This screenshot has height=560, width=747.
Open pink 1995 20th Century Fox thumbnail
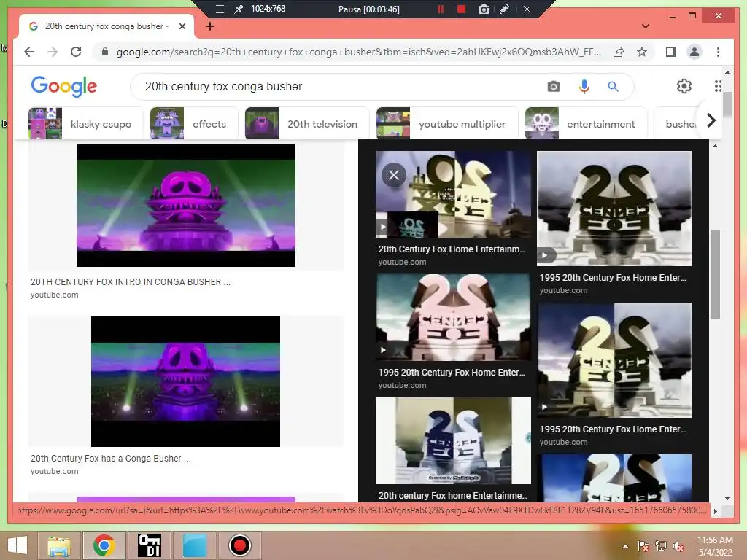tap(453, 317)
